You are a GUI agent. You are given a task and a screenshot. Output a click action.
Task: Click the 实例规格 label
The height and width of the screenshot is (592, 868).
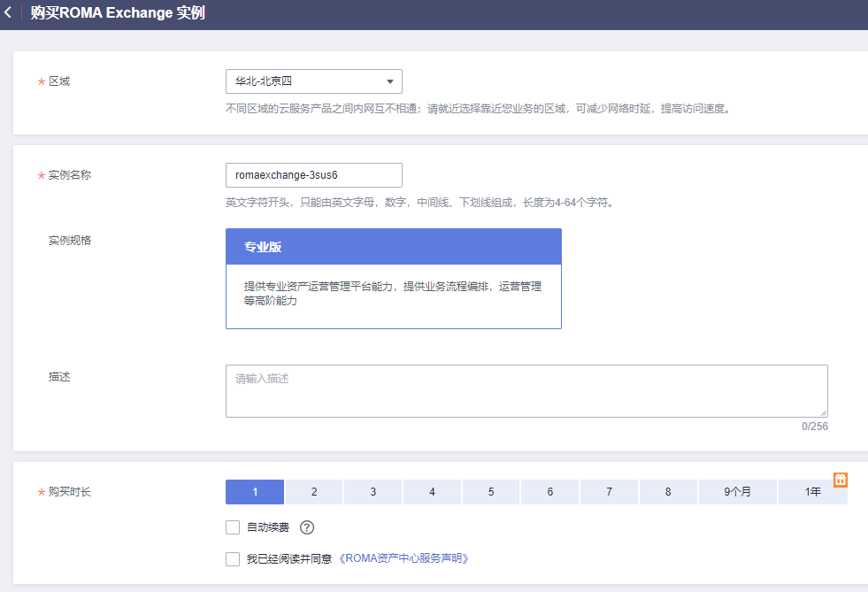point(70,241)
